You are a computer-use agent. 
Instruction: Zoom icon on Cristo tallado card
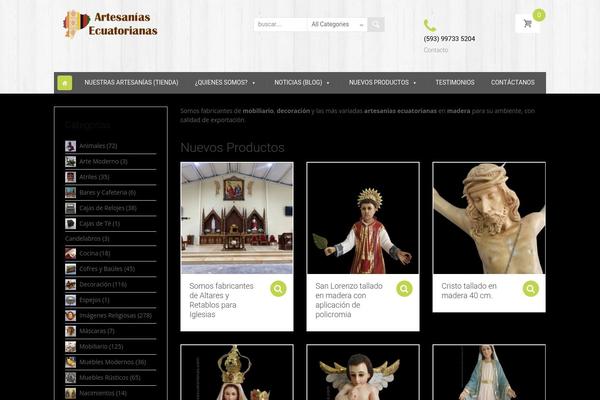(530, 289)
